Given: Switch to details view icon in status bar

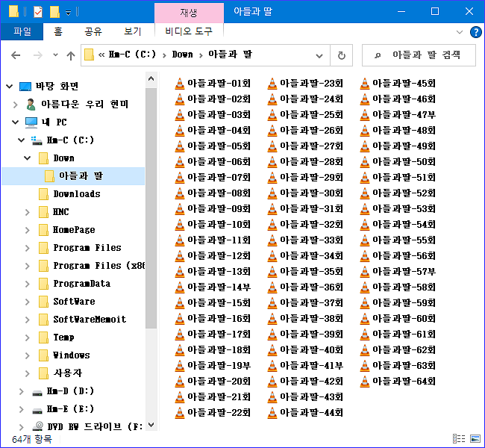Looking at the screenshot, I should 459,439.
